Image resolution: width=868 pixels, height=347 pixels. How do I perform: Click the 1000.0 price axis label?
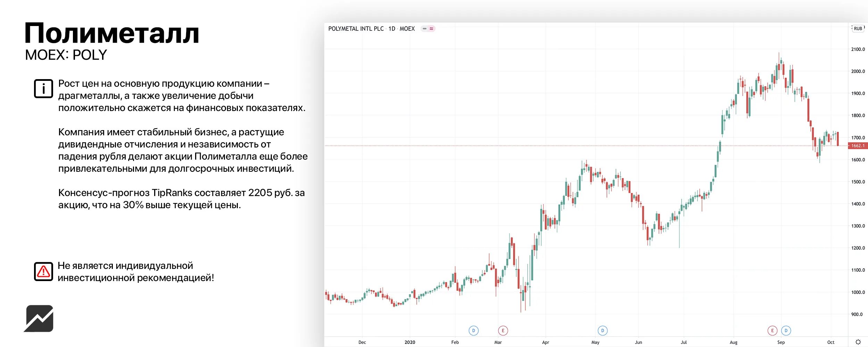pos(858,292)
